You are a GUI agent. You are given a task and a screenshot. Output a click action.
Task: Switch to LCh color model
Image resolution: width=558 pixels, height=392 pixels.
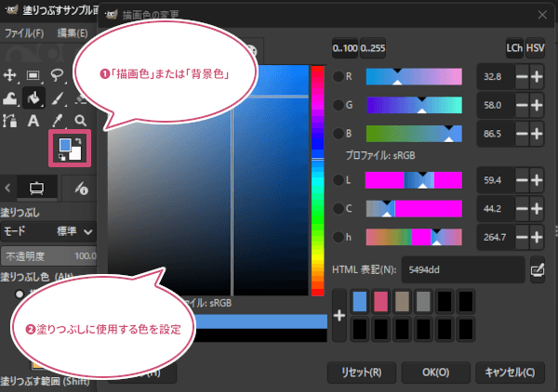(x=514, y=48)
